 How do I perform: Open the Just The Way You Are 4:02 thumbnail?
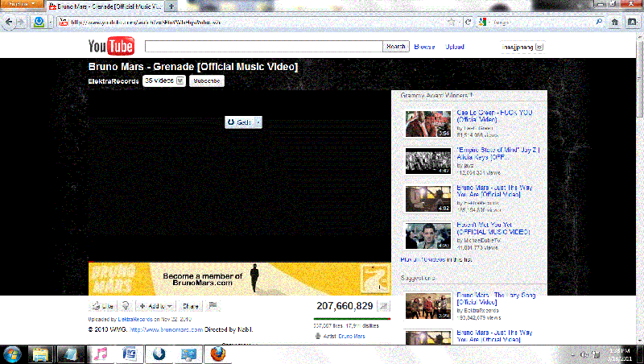(x=428, y=199)
